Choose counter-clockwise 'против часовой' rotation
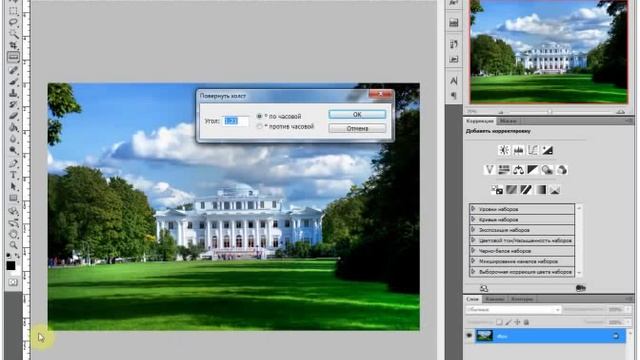This screenshot has width=640, height=360. [x=259, y=127]
